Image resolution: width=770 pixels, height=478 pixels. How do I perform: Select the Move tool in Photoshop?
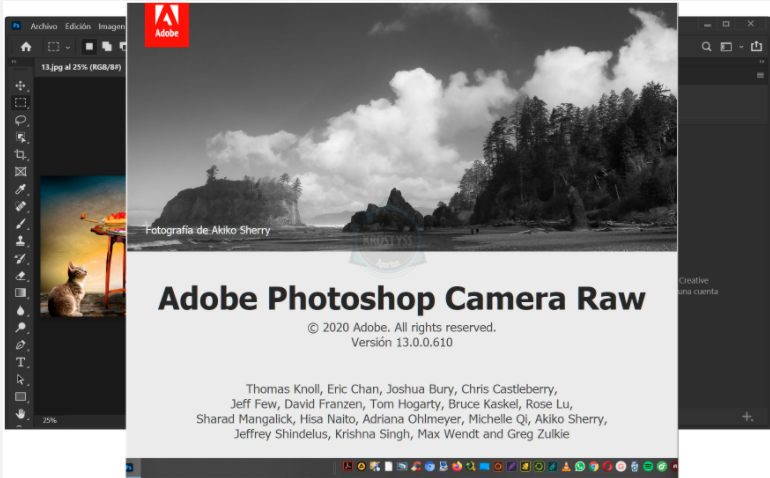(x=20, y=85)
